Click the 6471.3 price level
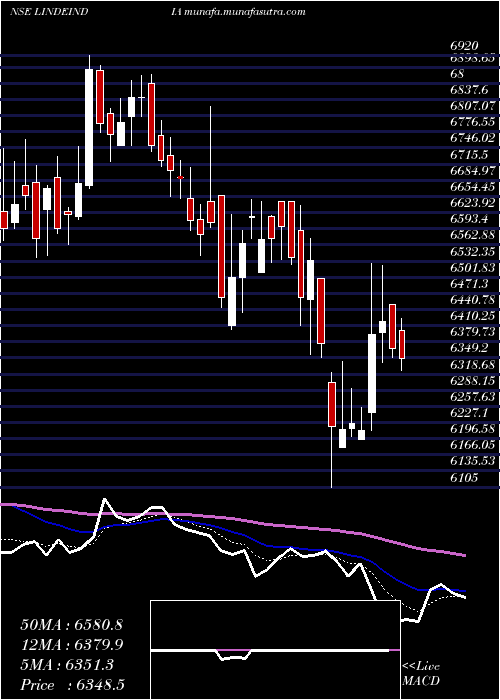This screenshot has height=700, width=500. tap(469, 283)
